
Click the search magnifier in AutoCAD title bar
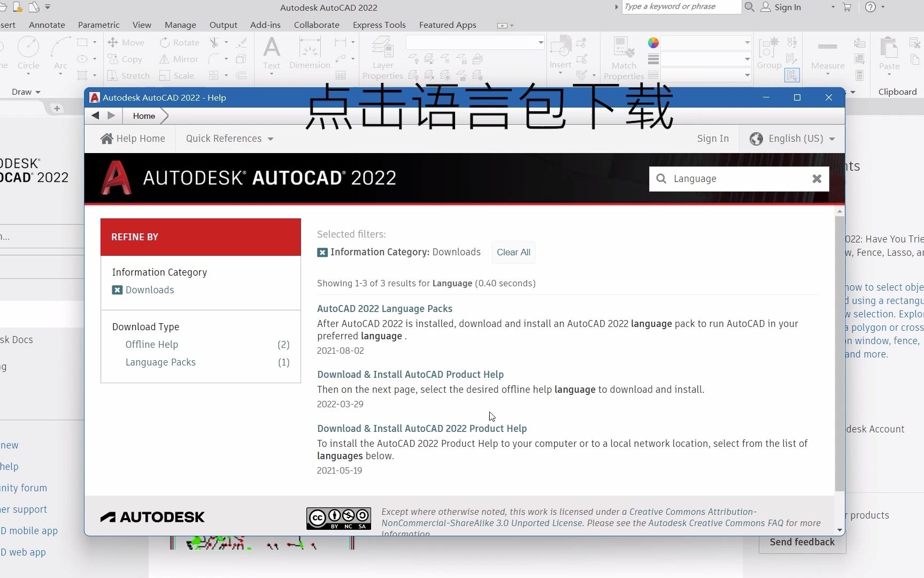(x=750, y=7)
